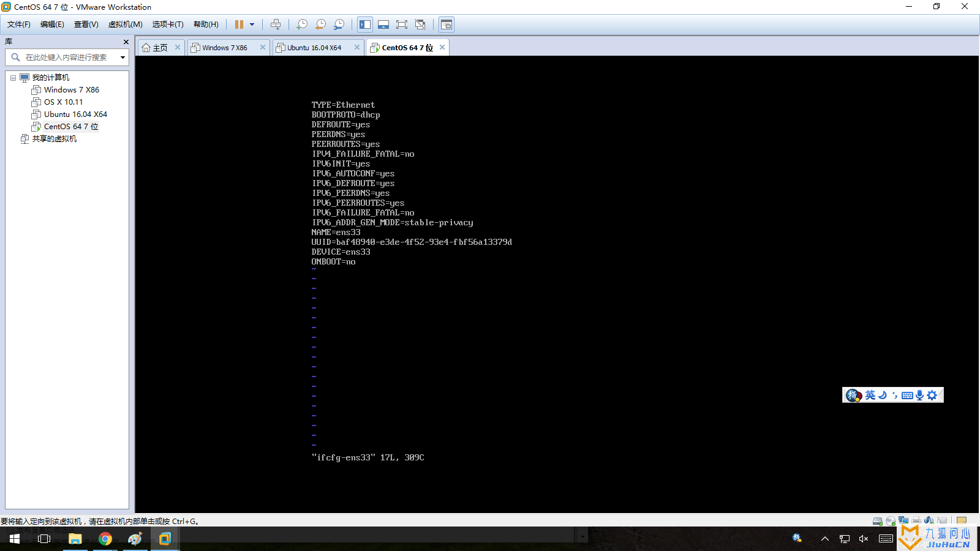This screenshot has width=980, height=551.
Task: Open Task View on the taskbar
Action: tap(44, 539)
